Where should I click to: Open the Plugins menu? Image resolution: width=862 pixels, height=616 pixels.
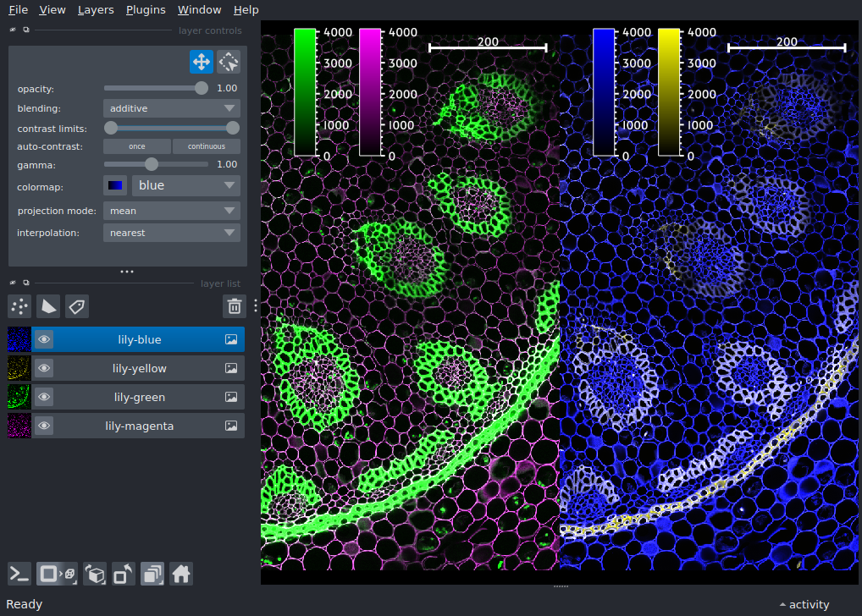point(145,9)
